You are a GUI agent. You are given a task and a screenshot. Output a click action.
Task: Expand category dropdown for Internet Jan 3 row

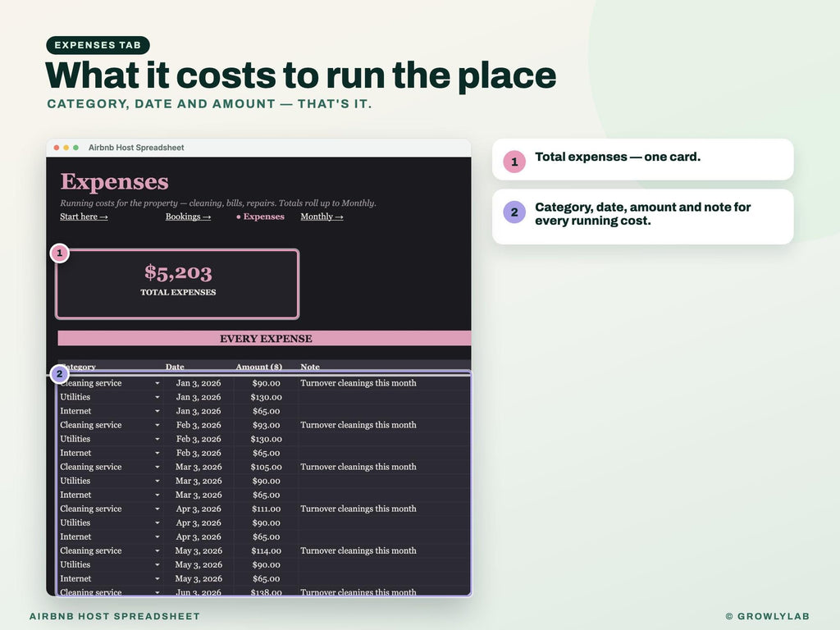tap(157, 411)
